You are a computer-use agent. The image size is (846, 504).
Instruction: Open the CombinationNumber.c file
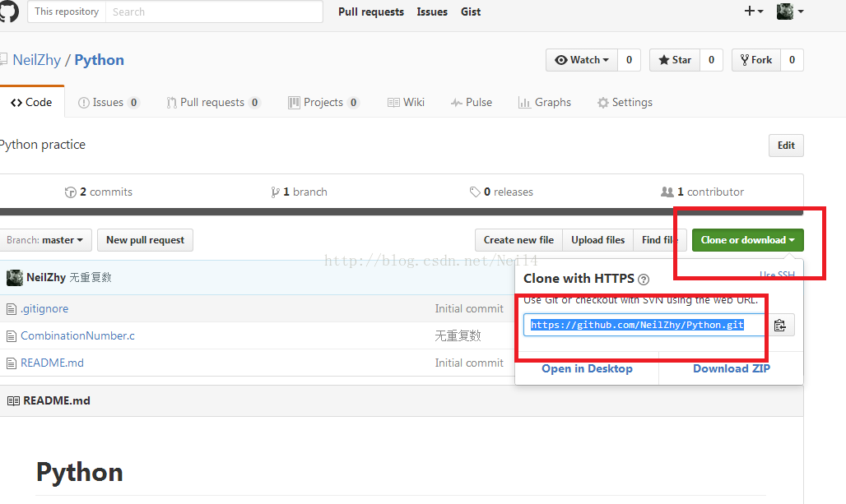pyautogui.click(x=77, y=335)
